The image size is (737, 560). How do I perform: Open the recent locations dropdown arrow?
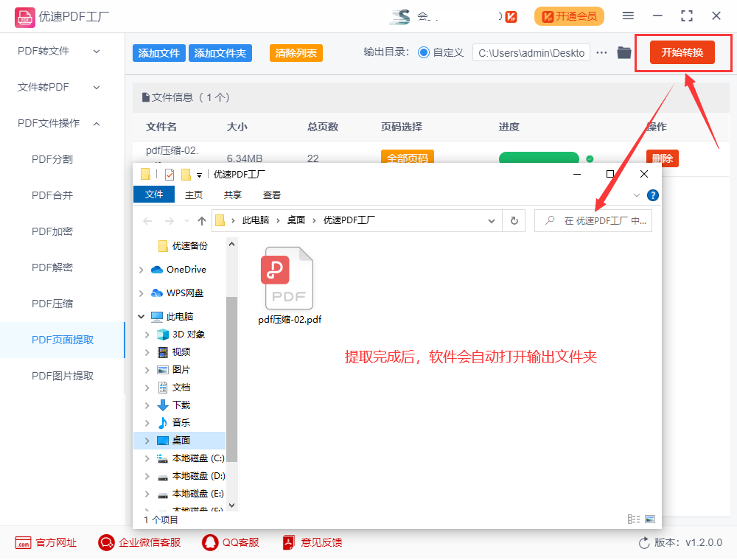tap(186, 221)
